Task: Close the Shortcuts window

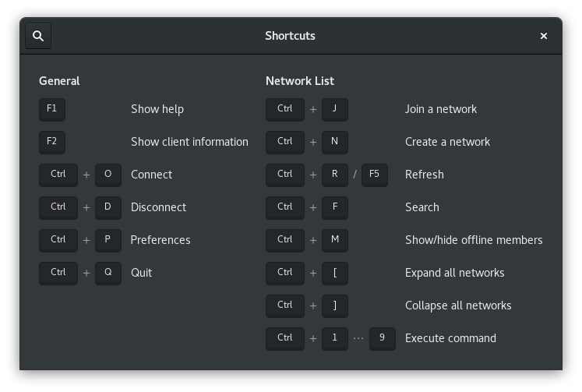Action: (x=544, y=36)
